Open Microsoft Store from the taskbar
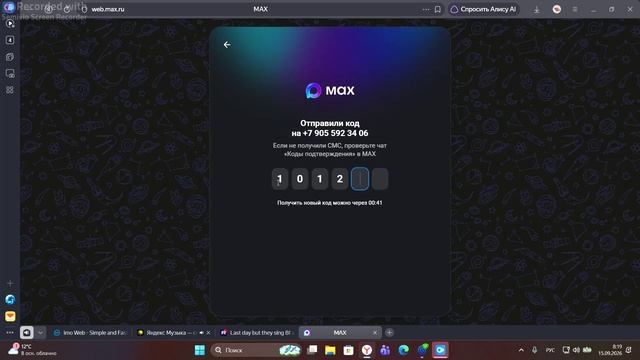The image size is (640, 360). pyautogui.click(x=349, y=350)
